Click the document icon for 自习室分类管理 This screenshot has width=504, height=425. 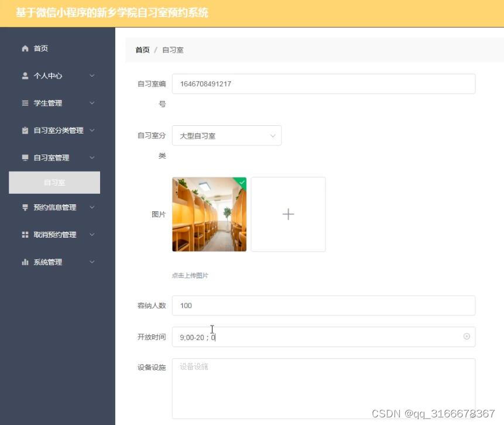pyautogui.click(x=25, y=130)
